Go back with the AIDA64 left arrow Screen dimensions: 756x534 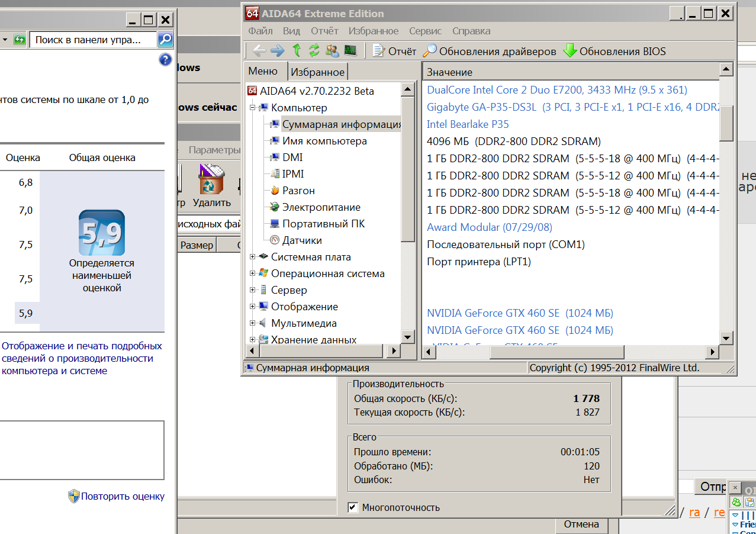pyautogui.click(x=259, y=51)
